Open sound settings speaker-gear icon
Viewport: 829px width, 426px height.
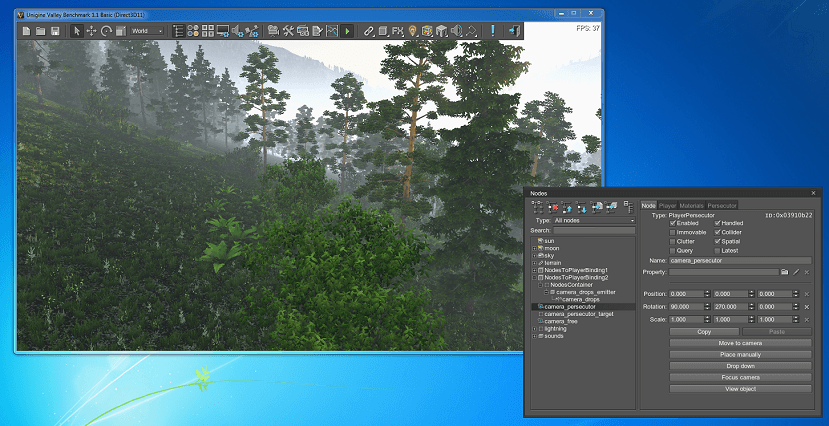(x=237, y=31)
